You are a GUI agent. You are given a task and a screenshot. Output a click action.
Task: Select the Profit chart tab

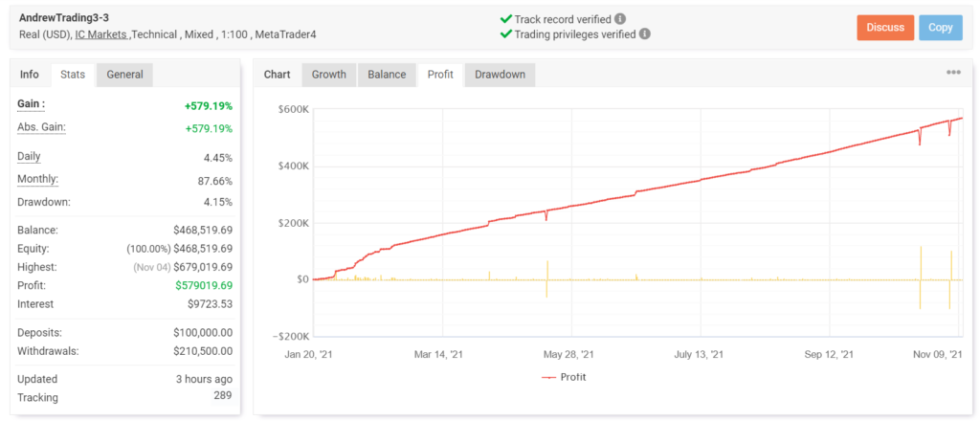440,75
